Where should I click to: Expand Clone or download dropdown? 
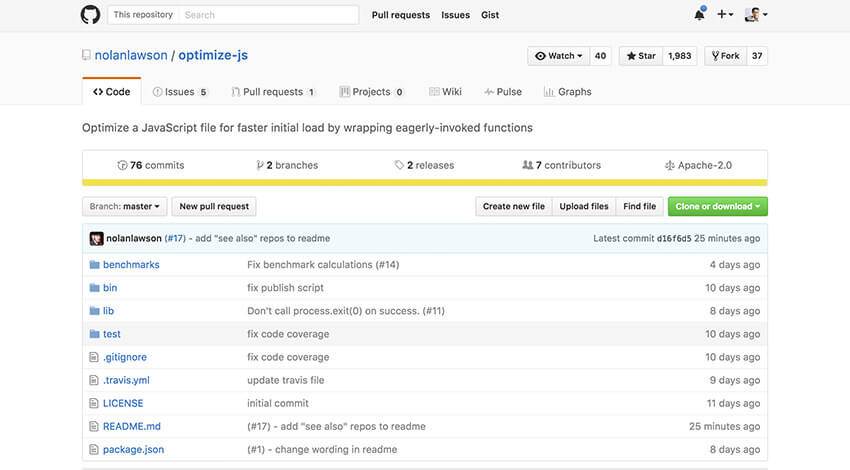[x=718, y=207]
